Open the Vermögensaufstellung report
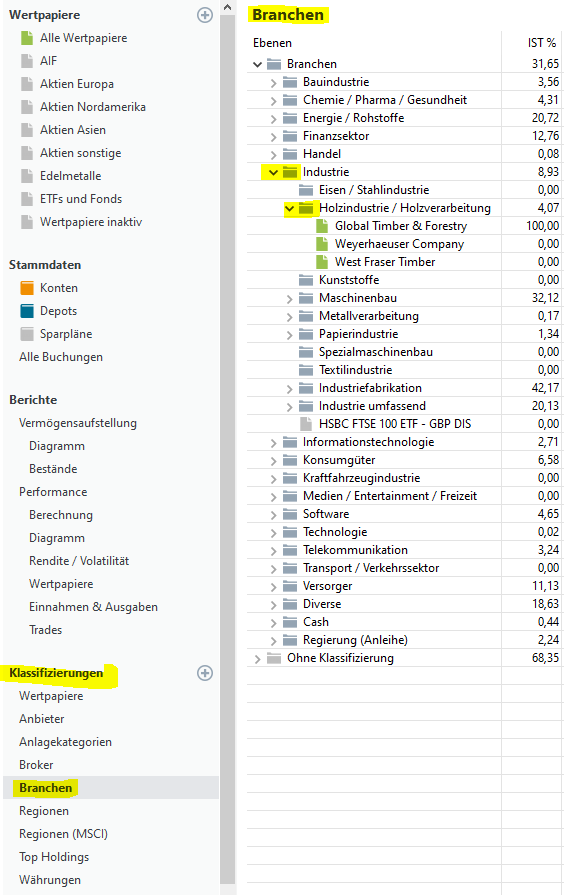 tap(78, 423)
